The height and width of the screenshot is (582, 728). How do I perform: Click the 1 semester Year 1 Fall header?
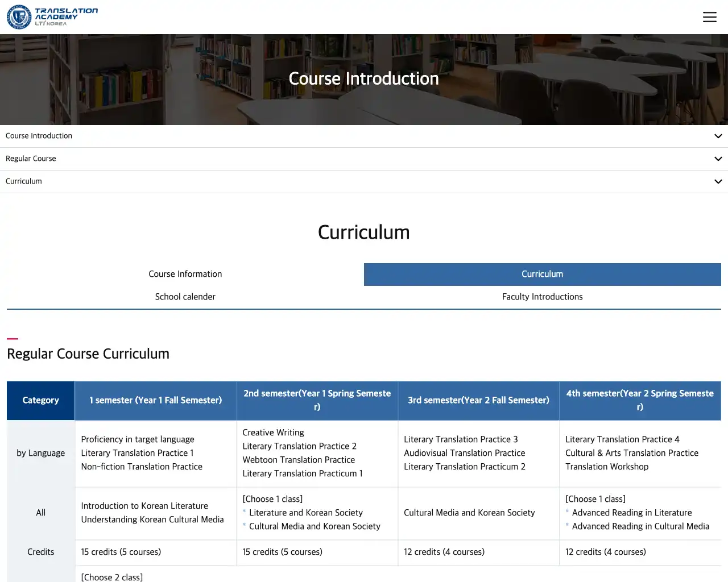pos(155,400)
